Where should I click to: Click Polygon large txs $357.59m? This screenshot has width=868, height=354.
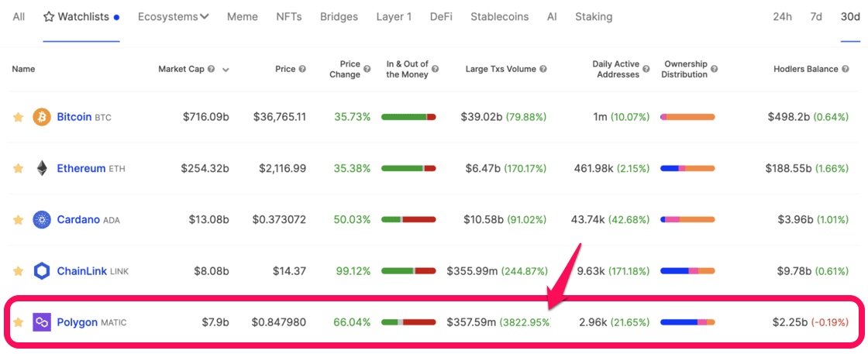point(472,322)
